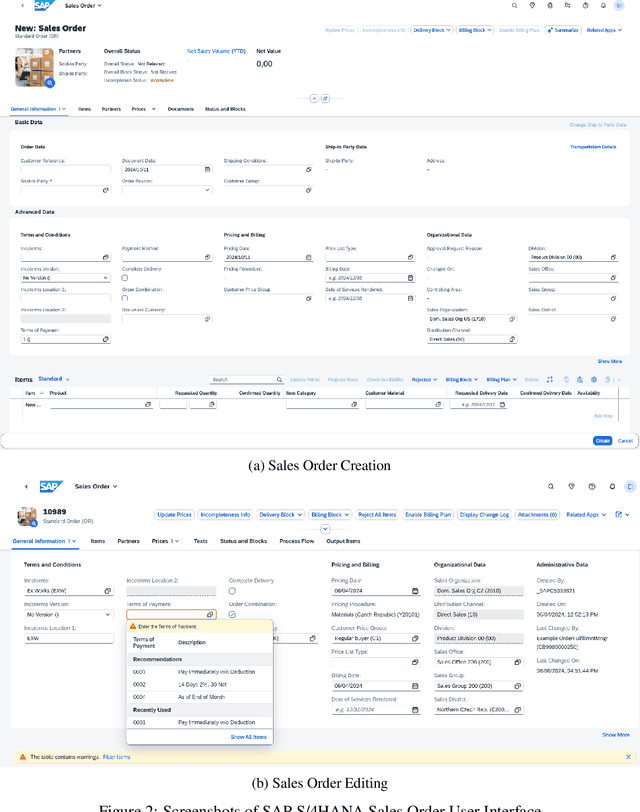Click the blue Create button

[602, 441]
